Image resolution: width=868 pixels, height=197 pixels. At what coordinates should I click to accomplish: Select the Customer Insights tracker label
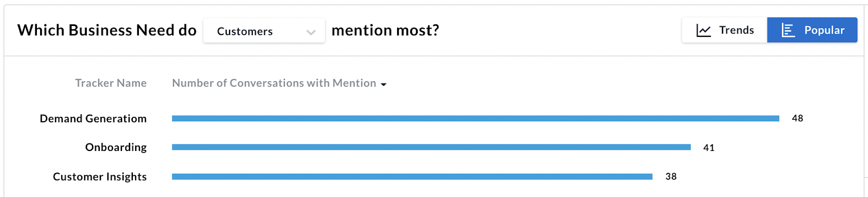[100, 176]
